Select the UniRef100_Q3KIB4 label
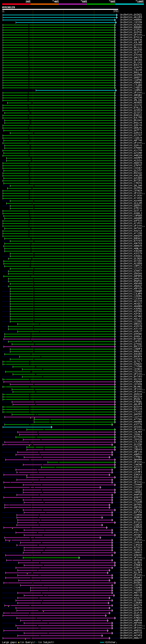Viewport: 146px width, 644px height. [x=131, y=60]
